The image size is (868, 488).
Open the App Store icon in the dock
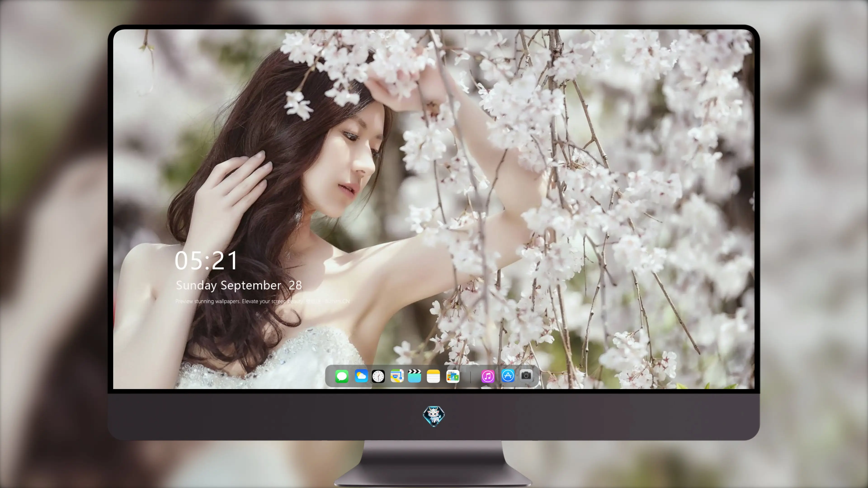[508, 376]
